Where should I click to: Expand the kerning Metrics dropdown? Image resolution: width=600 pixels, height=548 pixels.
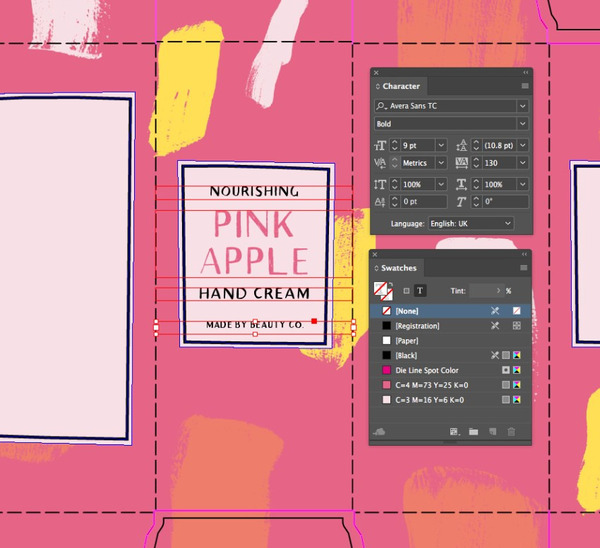(x=441, y=162)
